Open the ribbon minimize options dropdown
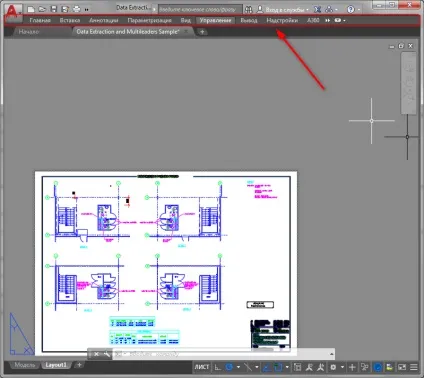The height and width of the screenshot is (378, 424). pos(340,20)
